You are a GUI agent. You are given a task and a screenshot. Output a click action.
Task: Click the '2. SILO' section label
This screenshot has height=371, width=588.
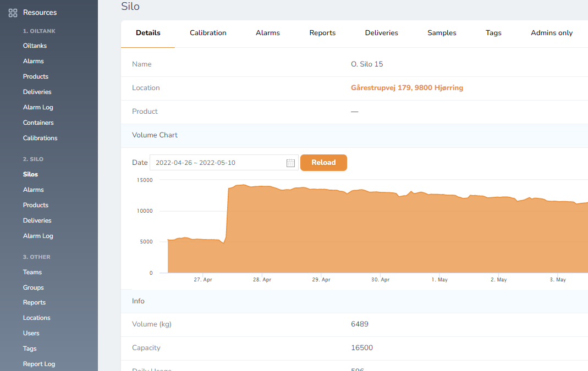(x=33, y=159)
